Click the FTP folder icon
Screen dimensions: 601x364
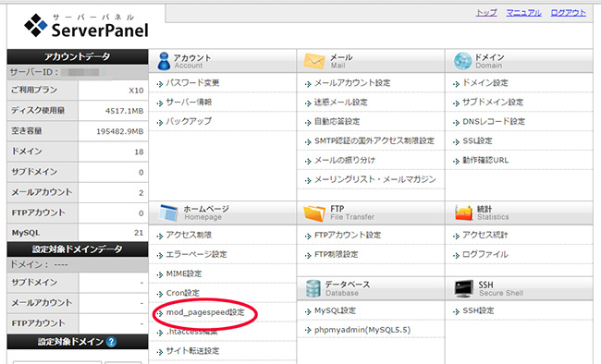coord(314,213)
